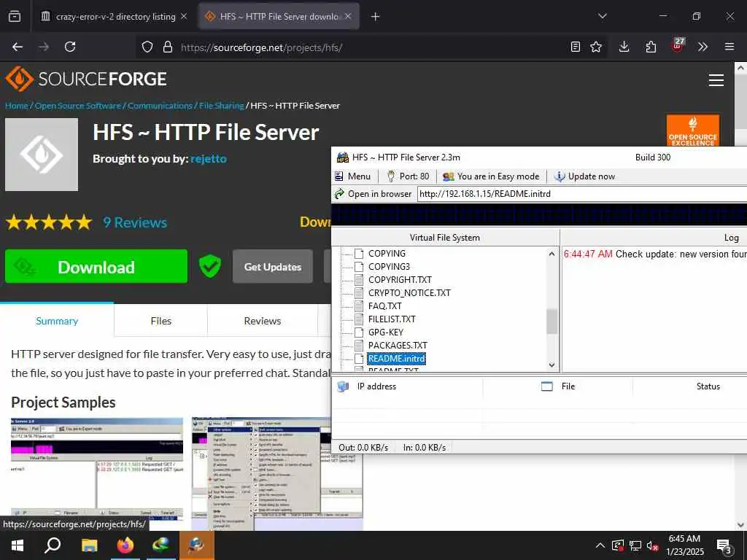Click the SourceForge logo
The height and width of the screenshot is (560, 747).
(86, 79)
